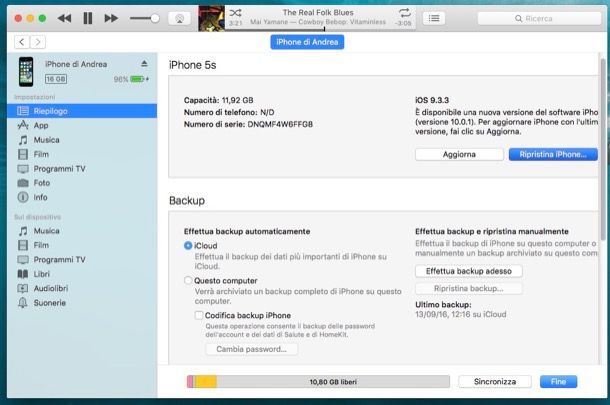610x405 pixels.
Task: Open Suonerie on the device
Action: tap(82, 303)
